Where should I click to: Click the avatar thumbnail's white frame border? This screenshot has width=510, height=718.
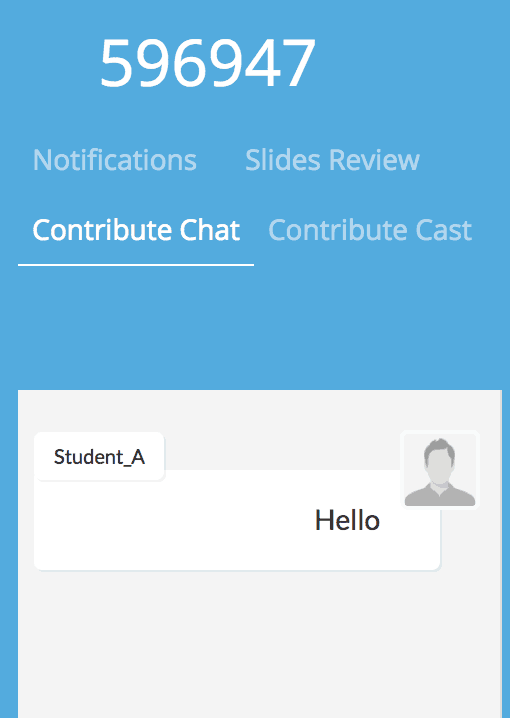[x=402, y=470]
